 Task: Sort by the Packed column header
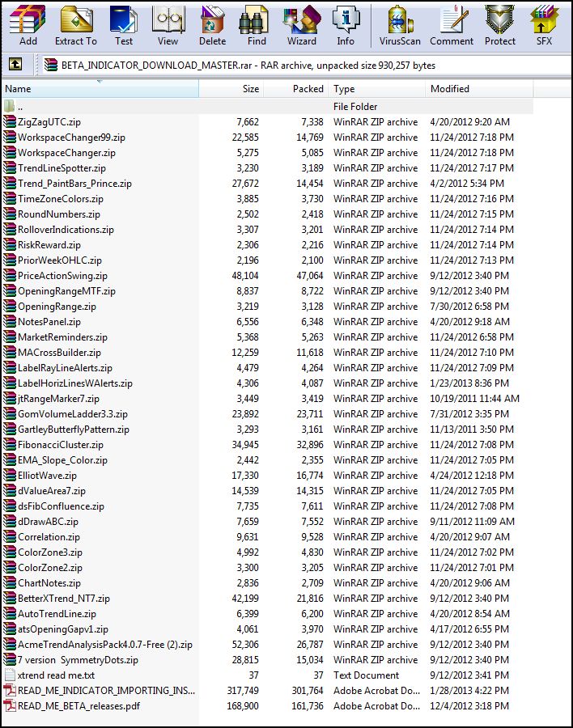click(296, 89)
